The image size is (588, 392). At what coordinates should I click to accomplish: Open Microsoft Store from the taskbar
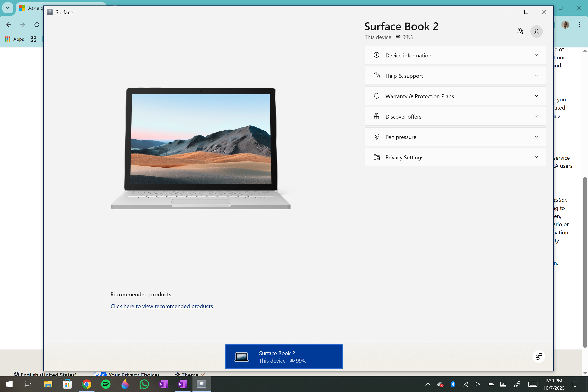click(x=67, y=384)
